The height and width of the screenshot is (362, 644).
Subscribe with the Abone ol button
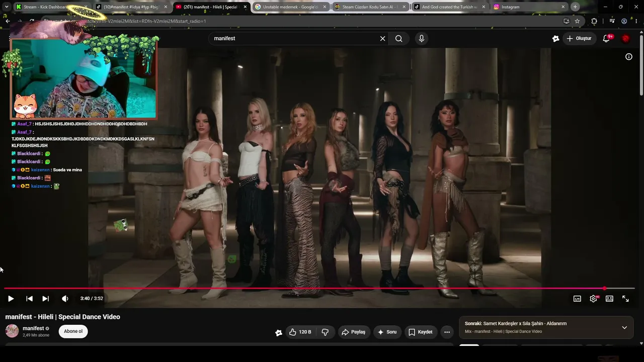pos(73,331)
